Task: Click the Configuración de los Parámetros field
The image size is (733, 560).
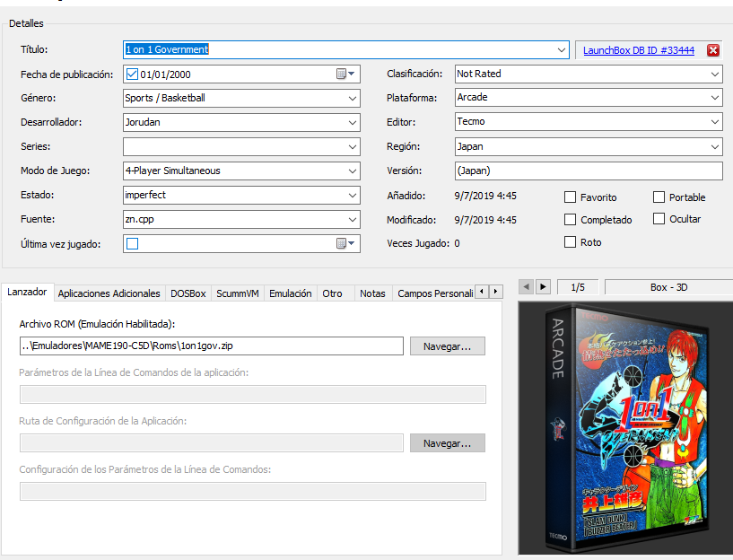Action: pos(252,491)
